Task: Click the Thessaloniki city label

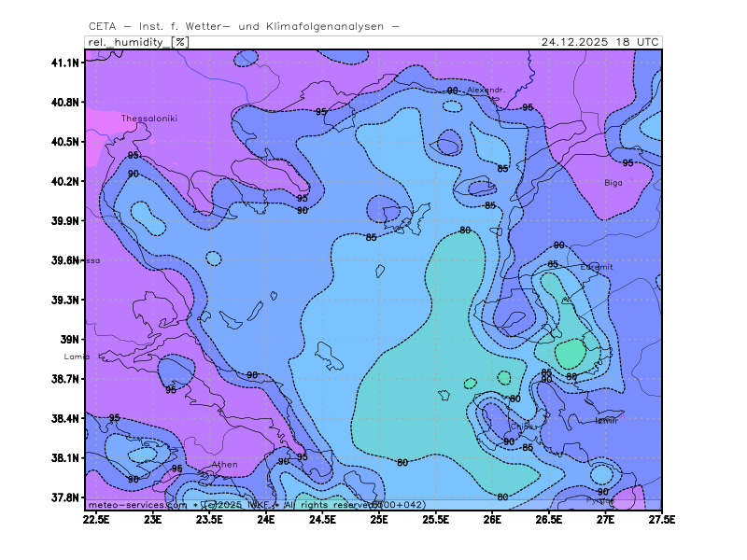Action: pos(148,119)
